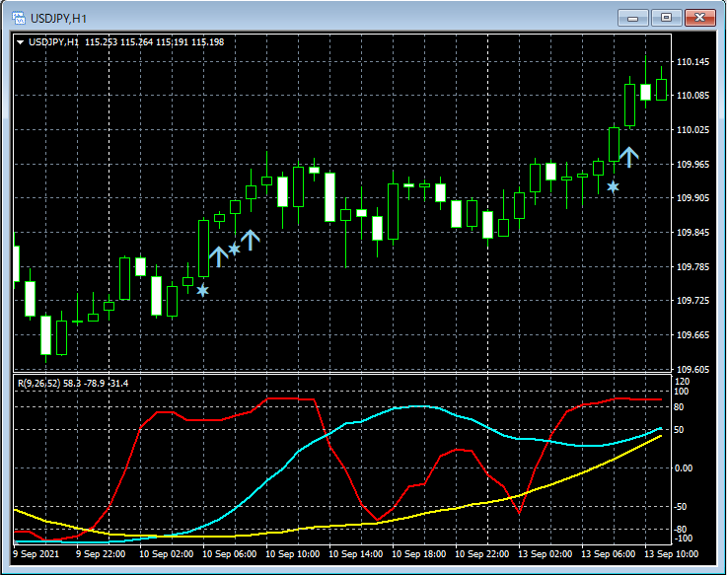Click the 10 Sep 10:00 label on the time axis
Viewport: 728px width, 575px height.
293,554
